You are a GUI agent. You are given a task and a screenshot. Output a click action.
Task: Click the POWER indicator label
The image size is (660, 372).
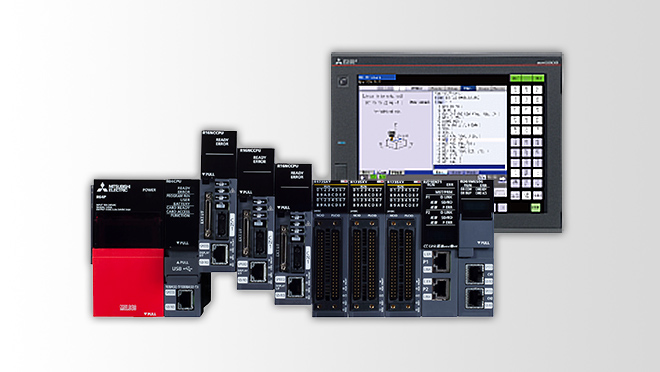pos(149,190)
